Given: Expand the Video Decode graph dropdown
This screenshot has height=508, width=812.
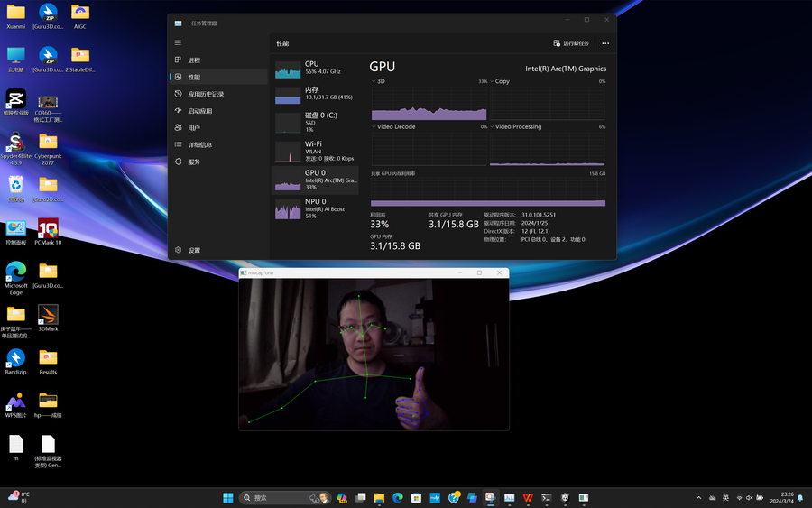Looking at the screenshot, I should 374,127.
